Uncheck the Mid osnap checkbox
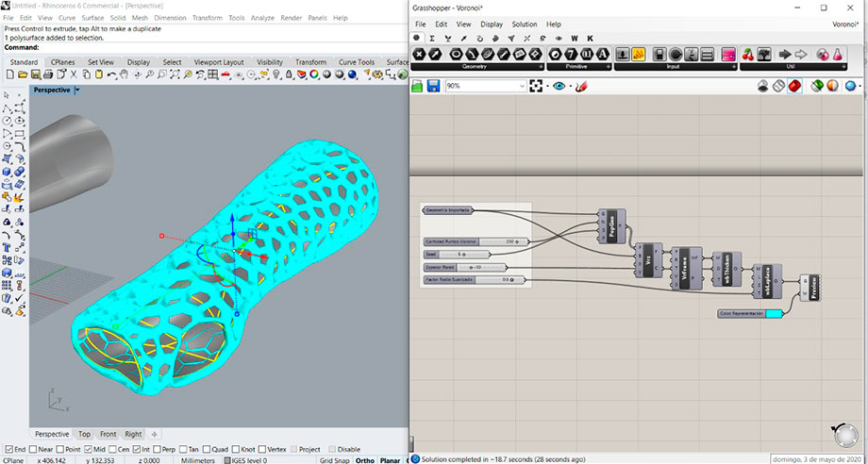 click(90, 449)
